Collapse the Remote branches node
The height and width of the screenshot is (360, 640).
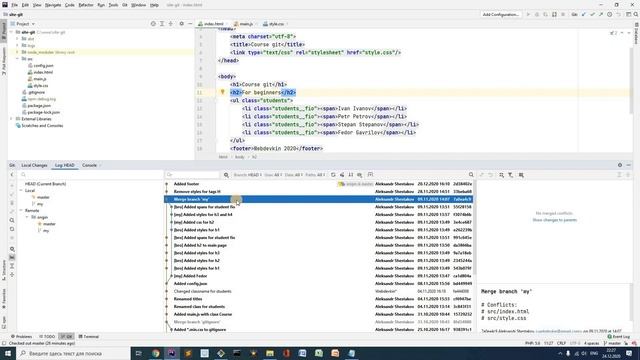click(21, 211)
